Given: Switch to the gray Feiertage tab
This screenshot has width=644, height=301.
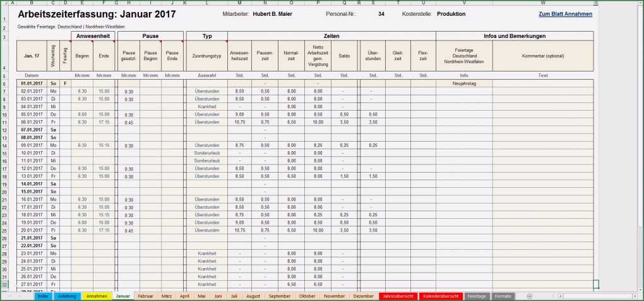Looking at the screenshot, I should 477,296.
